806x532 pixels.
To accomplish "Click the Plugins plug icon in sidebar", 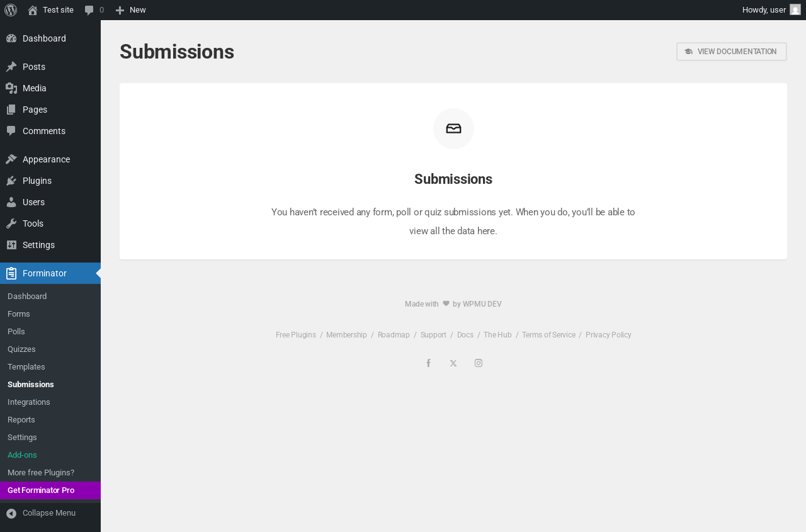I will tap(11, 181).
